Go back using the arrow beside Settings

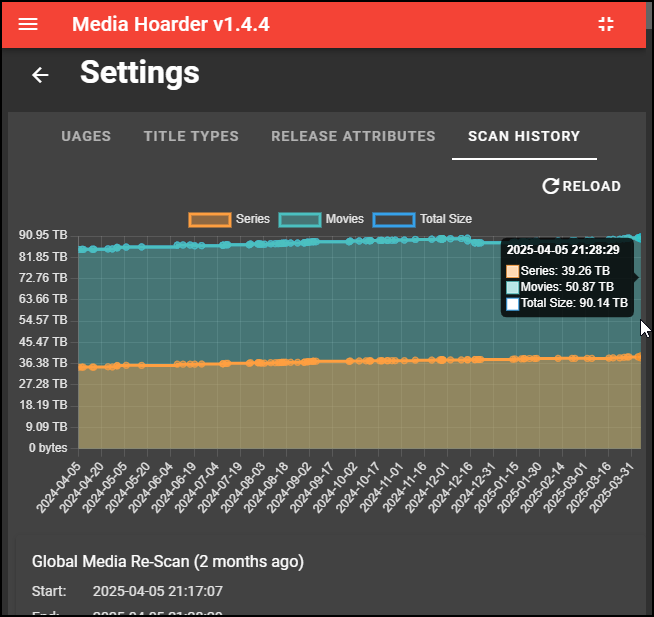40,75
